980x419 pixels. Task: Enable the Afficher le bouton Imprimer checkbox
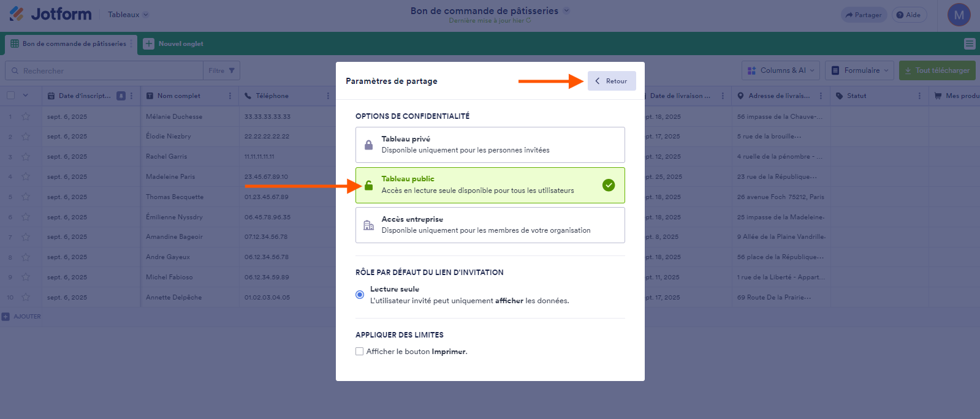pyautogui.click(x=360, y=352)
